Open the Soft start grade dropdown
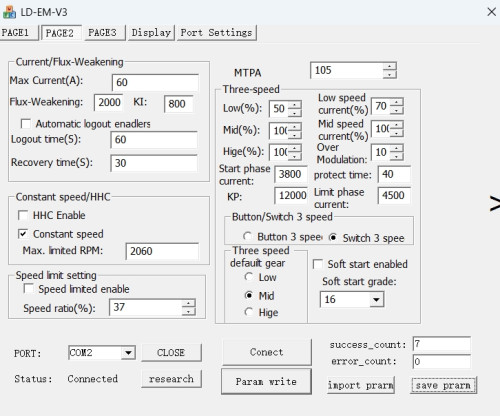Viewport: 500px width, 416px height. [x=376, y=299]
